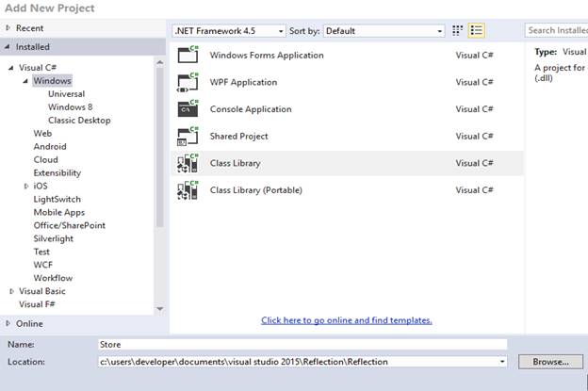Select the Extensibility category

tap(57, 172)
